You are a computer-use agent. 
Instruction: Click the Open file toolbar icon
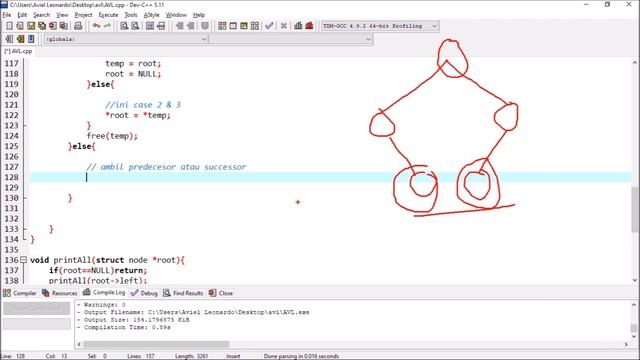(x=20, y=26)
